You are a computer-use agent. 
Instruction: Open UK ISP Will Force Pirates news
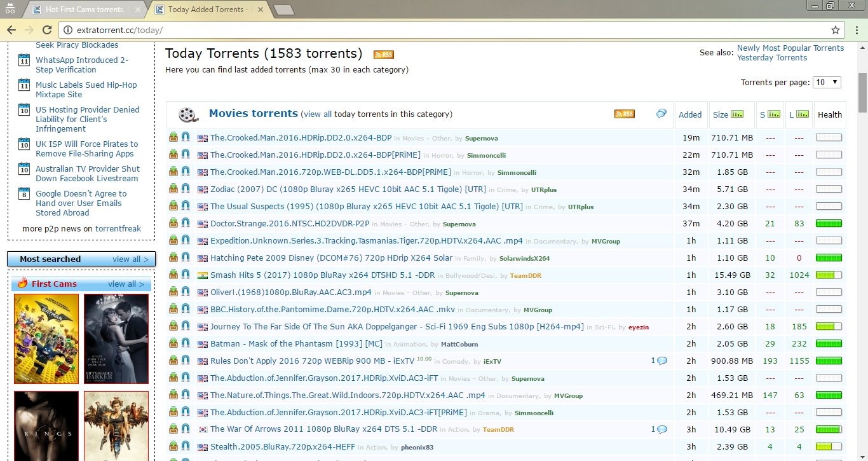pyautogui.click(x=86, y=149)
